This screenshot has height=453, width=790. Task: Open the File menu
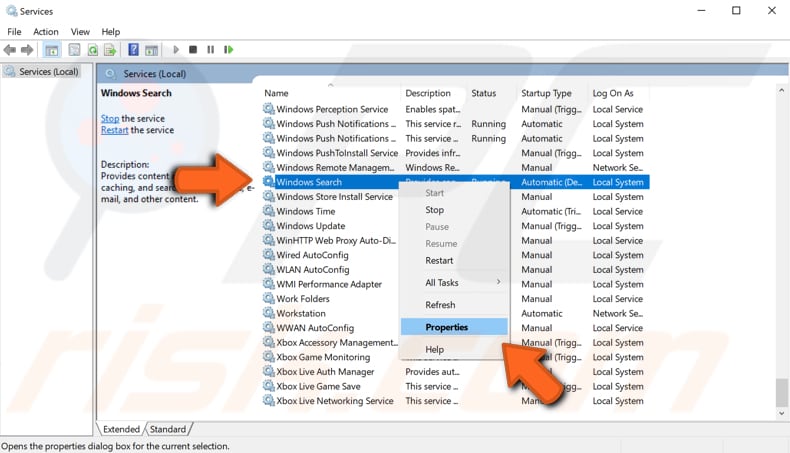pyautogui.click(x=14, y=32)
